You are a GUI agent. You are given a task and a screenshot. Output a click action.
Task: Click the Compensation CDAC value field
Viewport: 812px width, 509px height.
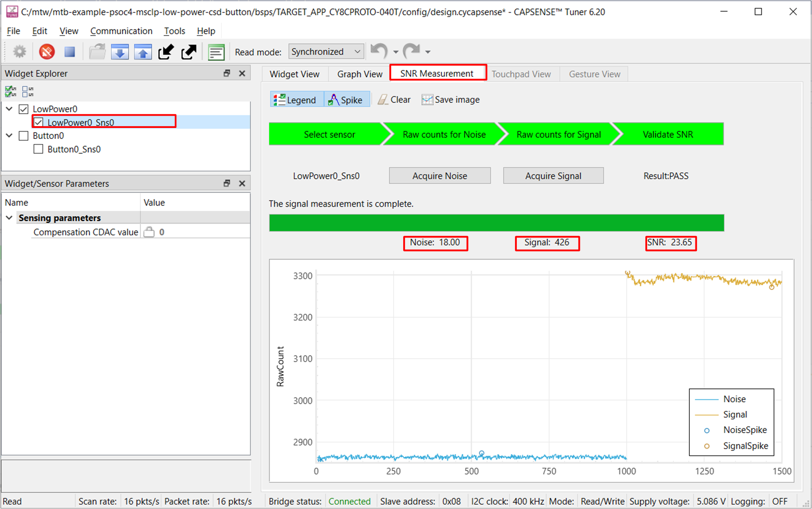pos(195,232)
